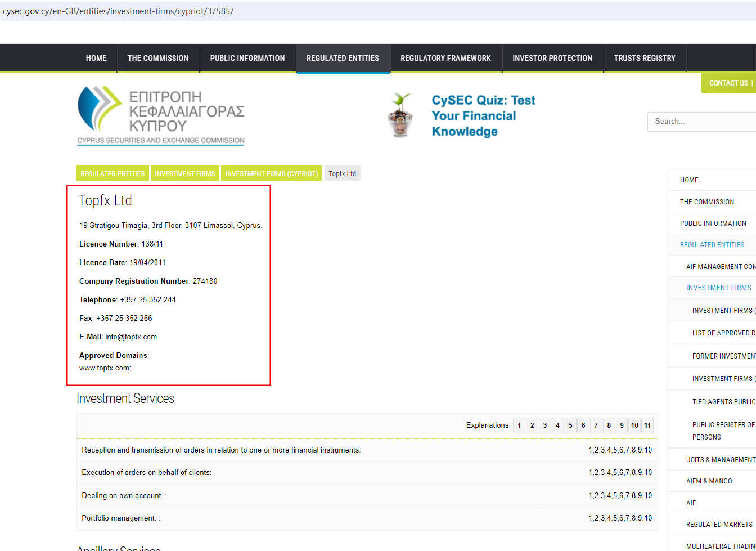Click telephone number +357 25 352 244

pos(148,300)
